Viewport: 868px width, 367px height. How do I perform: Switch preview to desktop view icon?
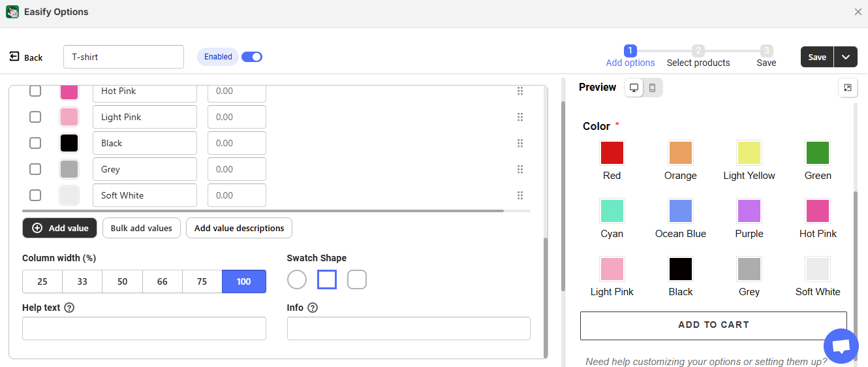(x=634, y=88)
